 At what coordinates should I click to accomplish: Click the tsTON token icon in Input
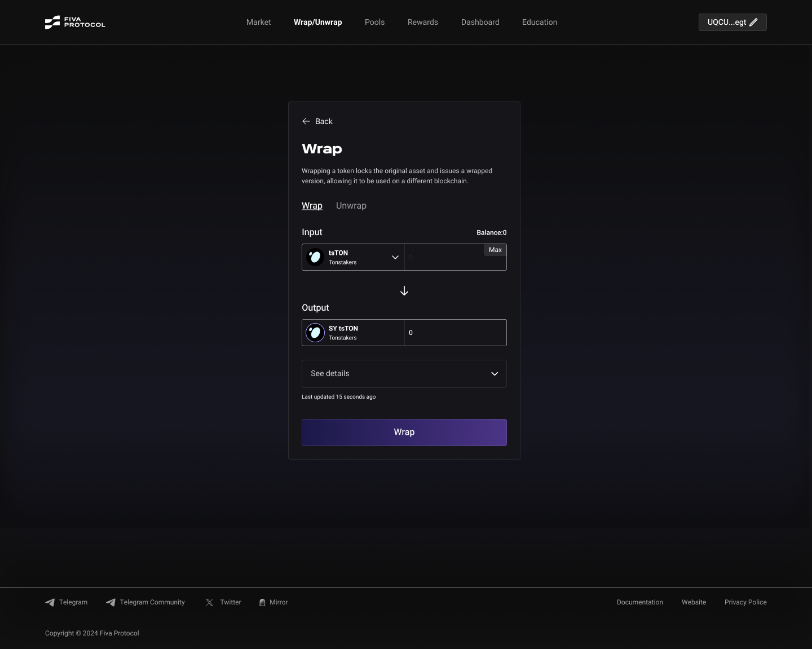tap(315, 257)
